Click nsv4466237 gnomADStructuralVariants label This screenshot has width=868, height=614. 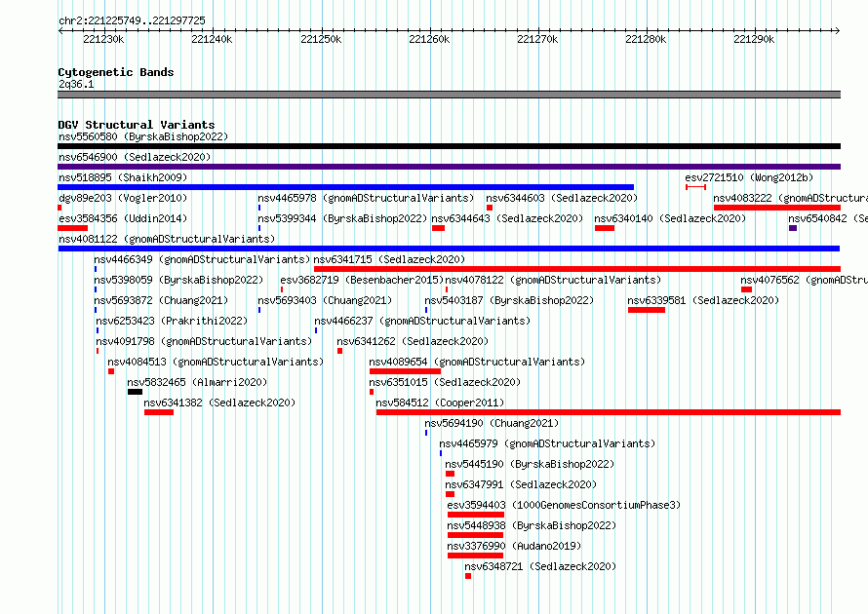click(x=422, y=321)
